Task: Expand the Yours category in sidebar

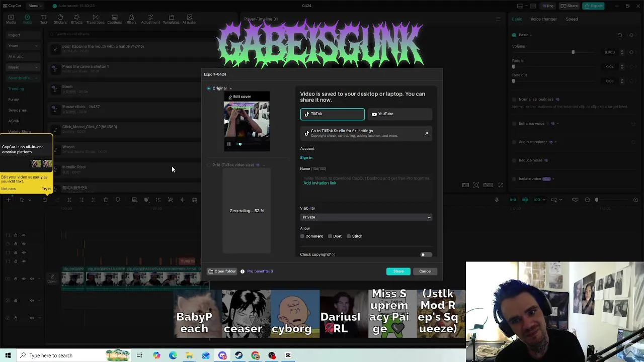Action: pos(23,46)
